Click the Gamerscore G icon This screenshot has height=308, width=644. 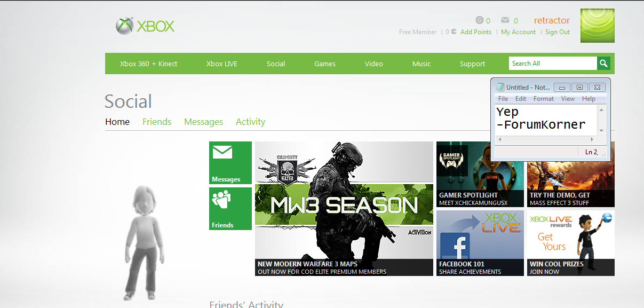coord(479,20)
